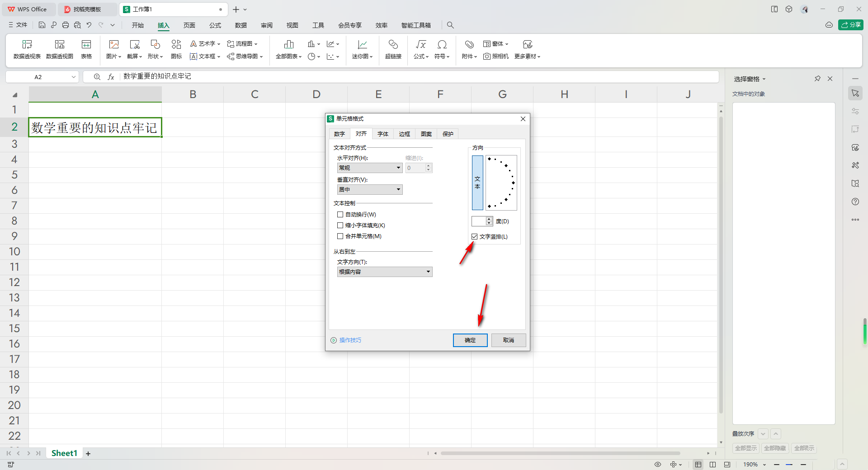Open the icon library (图标)

pyautogui.click(x=176, y=49)
